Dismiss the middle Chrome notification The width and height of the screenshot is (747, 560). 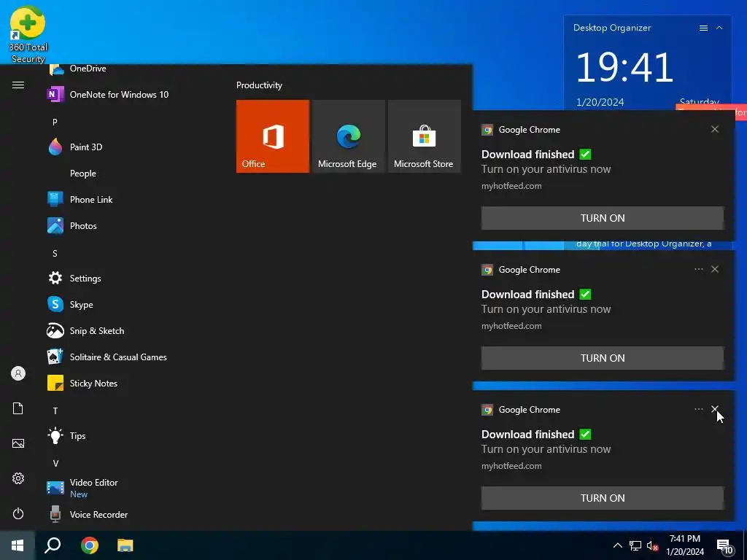point(715,269)
